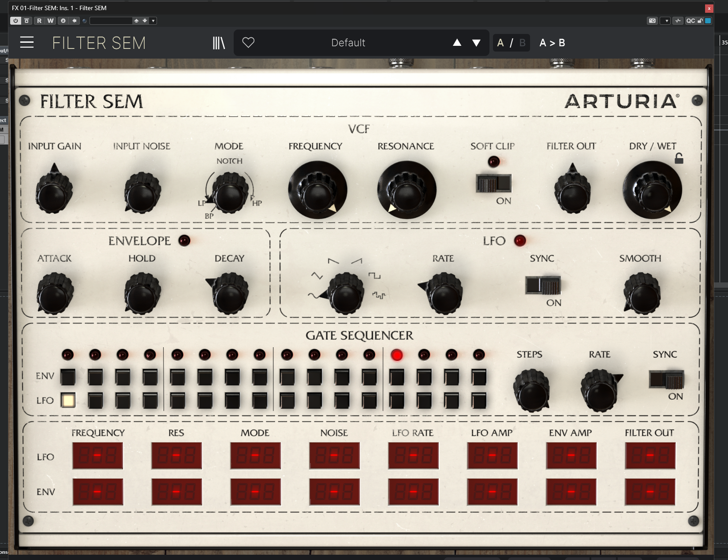Open the Default preset name selector

click(348, 43)
